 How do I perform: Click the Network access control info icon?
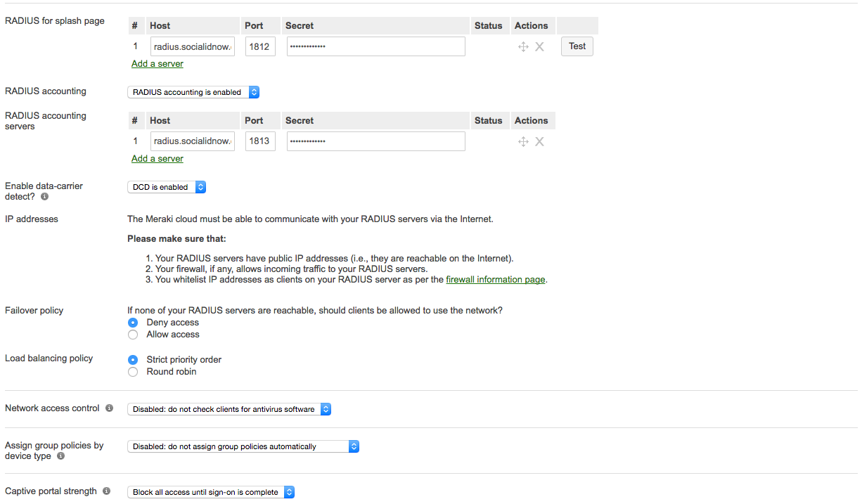pos(111,408)
